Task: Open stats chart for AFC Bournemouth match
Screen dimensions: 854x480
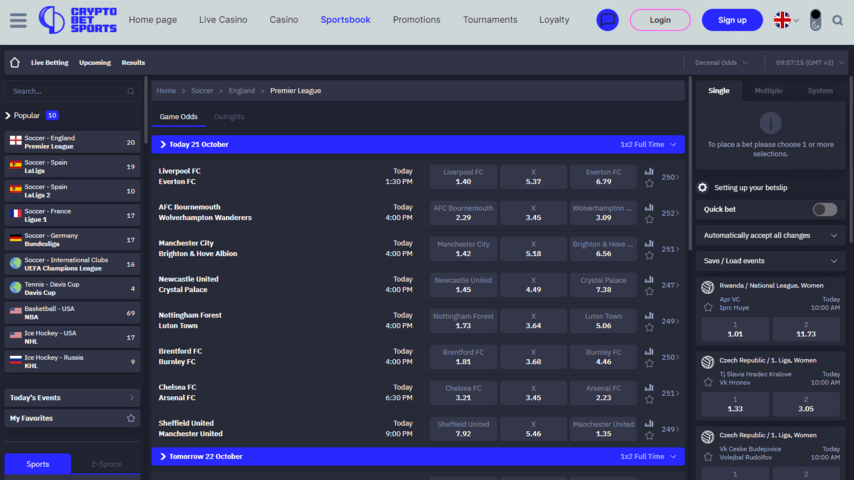Action: tap(649, 208)
